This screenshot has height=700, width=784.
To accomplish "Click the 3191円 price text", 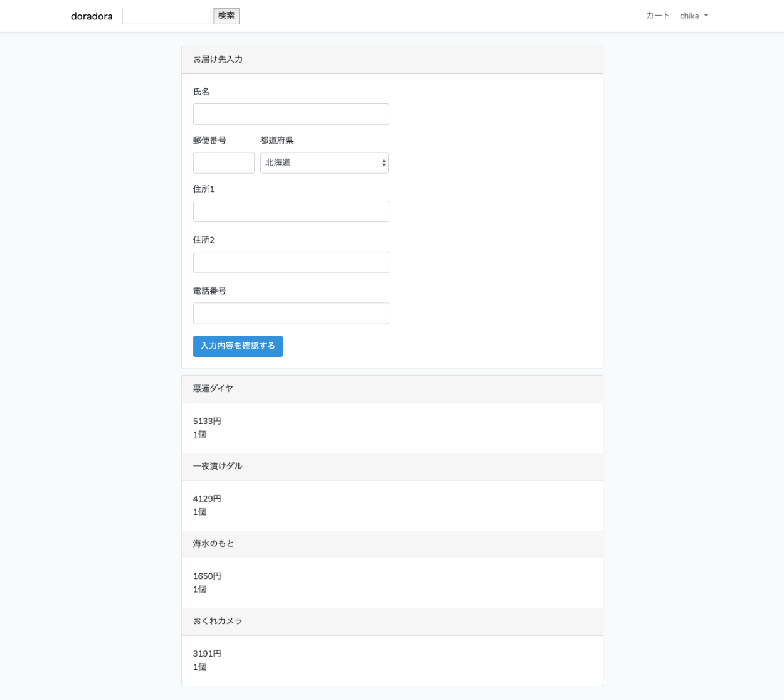I will (x=207, y=654).
